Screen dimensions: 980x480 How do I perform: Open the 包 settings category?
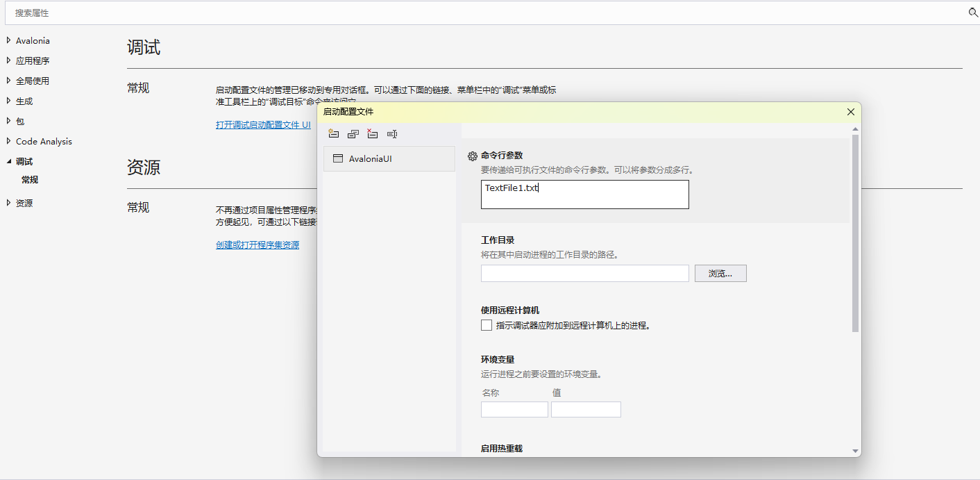[20, 121]
